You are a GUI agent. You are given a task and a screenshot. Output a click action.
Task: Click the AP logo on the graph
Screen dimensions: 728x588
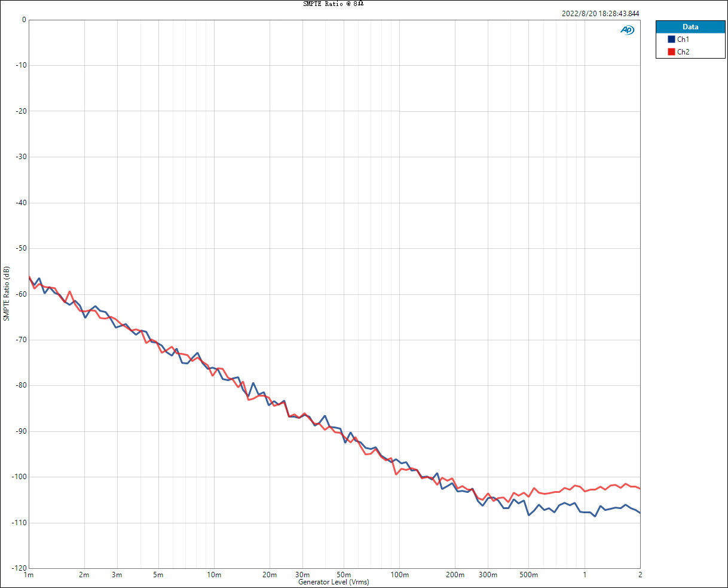click(x=627, y=30)
